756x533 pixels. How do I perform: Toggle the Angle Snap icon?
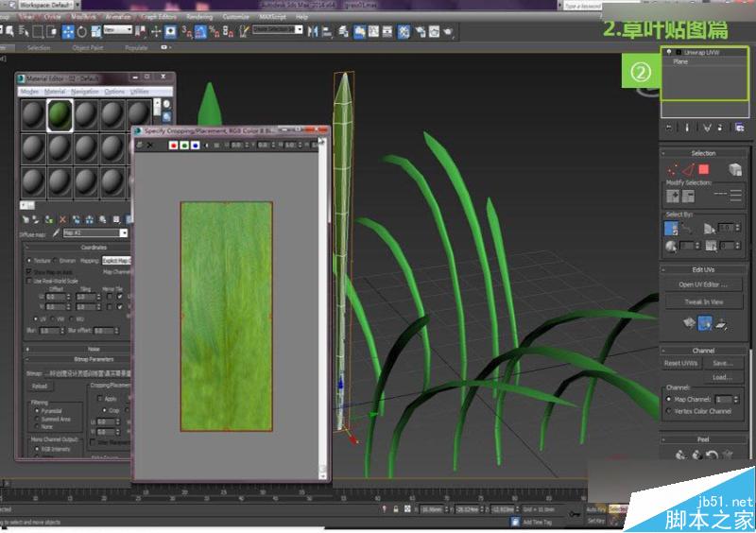[200, 32]
